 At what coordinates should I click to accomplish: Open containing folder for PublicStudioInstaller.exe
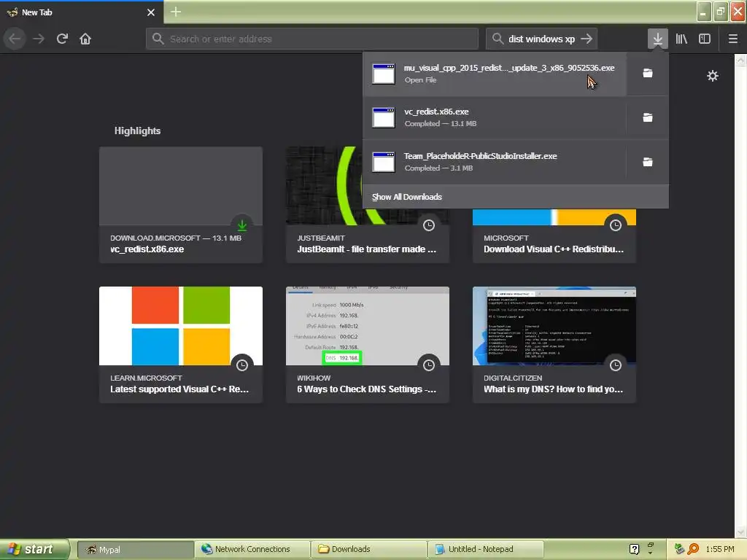click(648, 162)
